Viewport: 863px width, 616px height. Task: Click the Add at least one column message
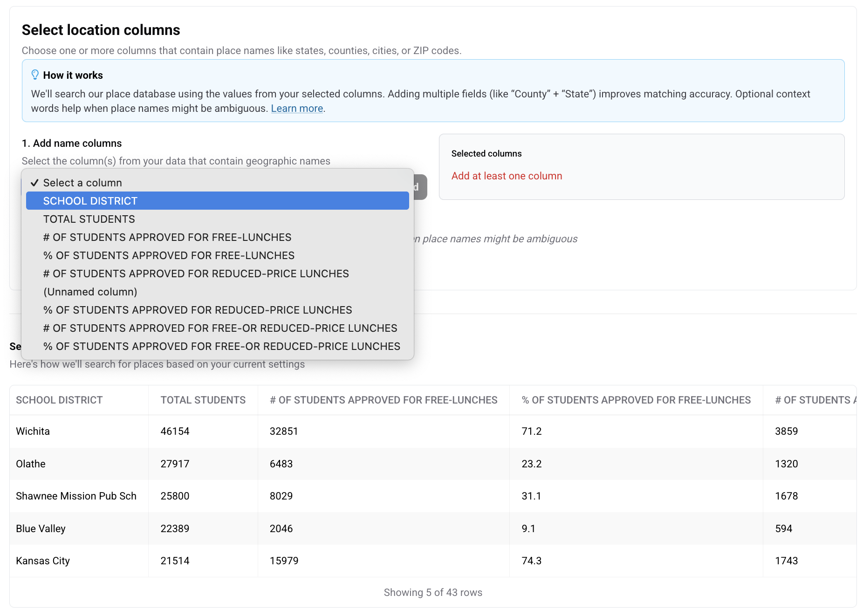(507, 176)
